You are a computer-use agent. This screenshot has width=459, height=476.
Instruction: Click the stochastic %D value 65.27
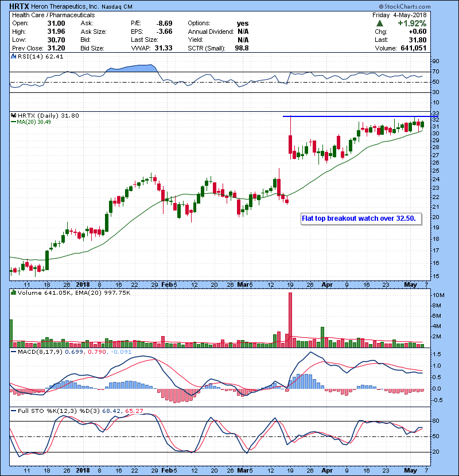coord(134,411)
